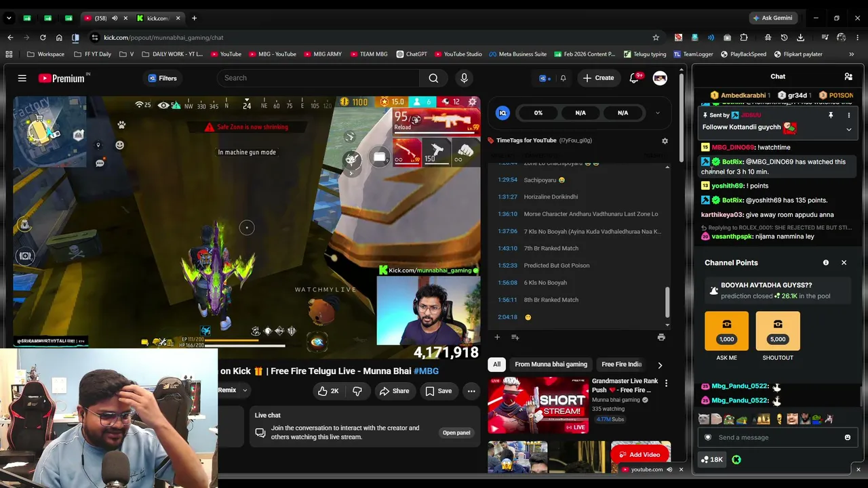This screenshot has width=868, height=488.
Task: Dislike the video with thumbs down
Action: pyautogui.click(x=357, y=391)
